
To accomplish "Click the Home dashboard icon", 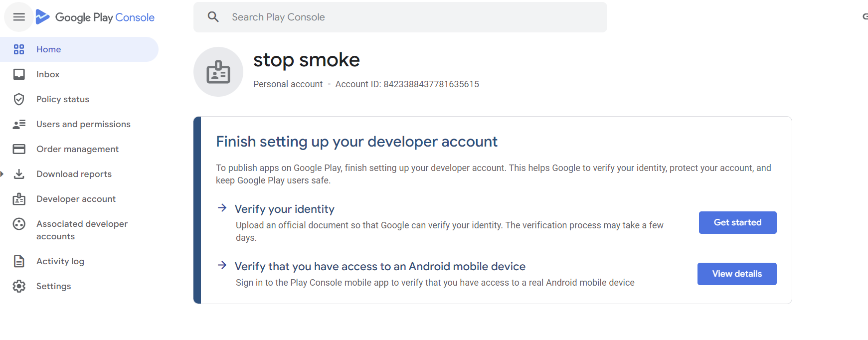I will (x=19, y=49).
